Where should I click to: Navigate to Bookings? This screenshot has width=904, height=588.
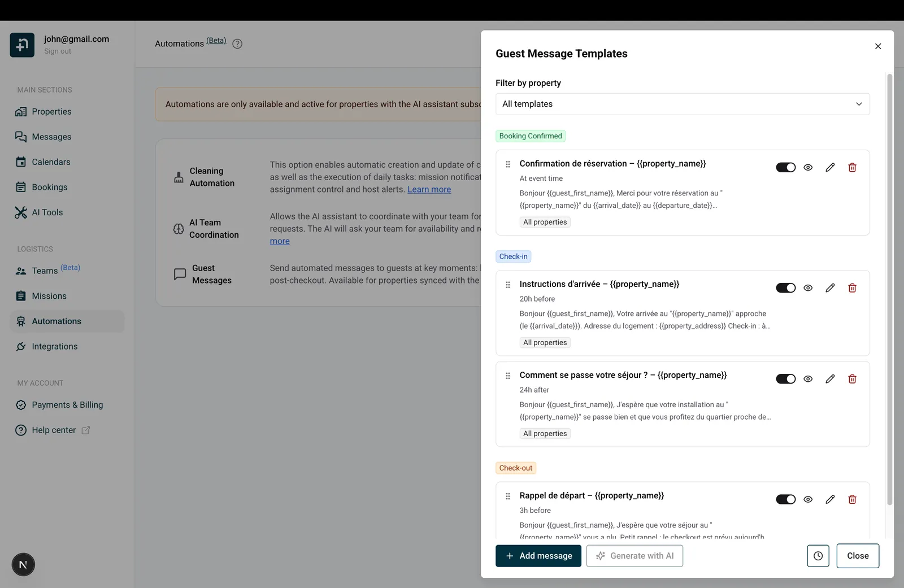click(x=67, y=187)
